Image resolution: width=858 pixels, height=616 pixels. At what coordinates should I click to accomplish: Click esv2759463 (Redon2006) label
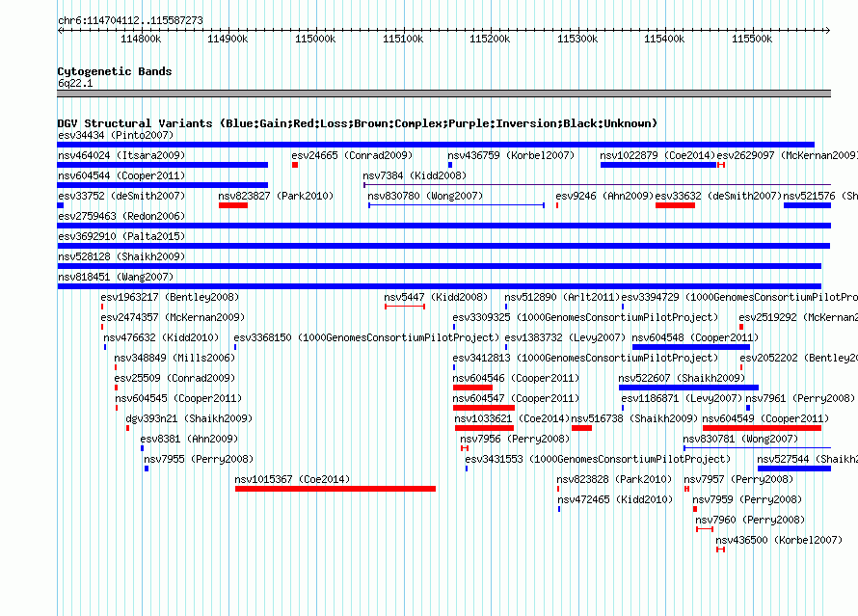pos(121,216)
